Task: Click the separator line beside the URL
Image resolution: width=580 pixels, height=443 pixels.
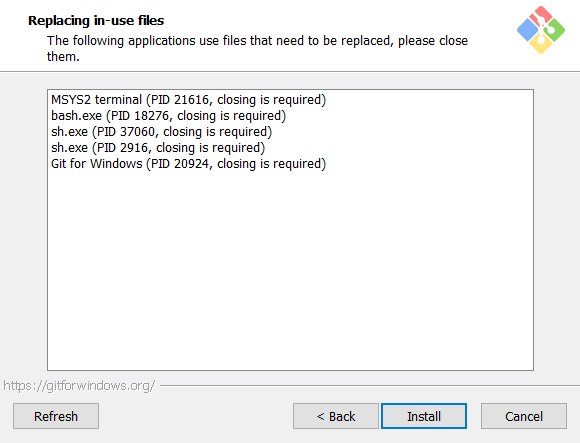Action: point(370,386)
